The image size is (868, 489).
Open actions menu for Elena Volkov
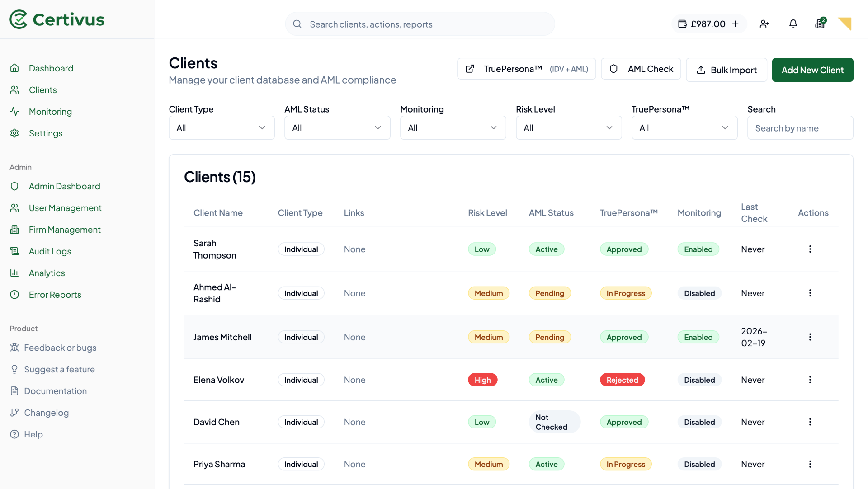click(x=810, y=380)
